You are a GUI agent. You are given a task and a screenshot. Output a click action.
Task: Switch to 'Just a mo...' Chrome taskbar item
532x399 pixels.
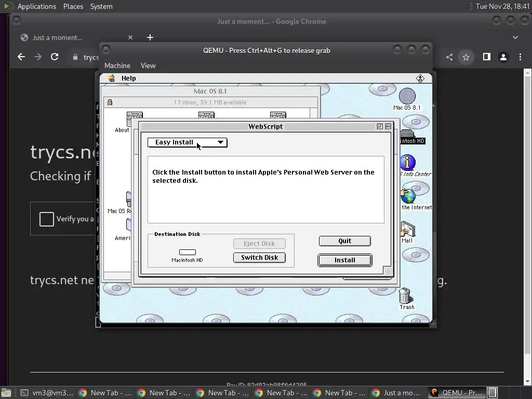pyautogui.click(x=396, y=393)
